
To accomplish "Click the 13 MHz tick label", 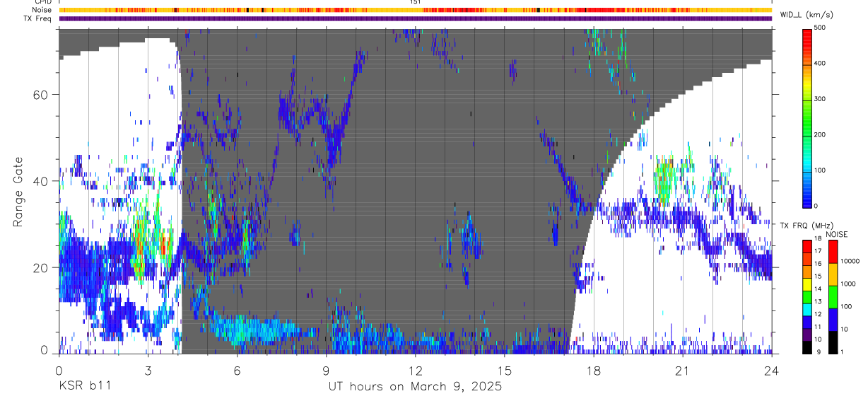I will (818, 302).
